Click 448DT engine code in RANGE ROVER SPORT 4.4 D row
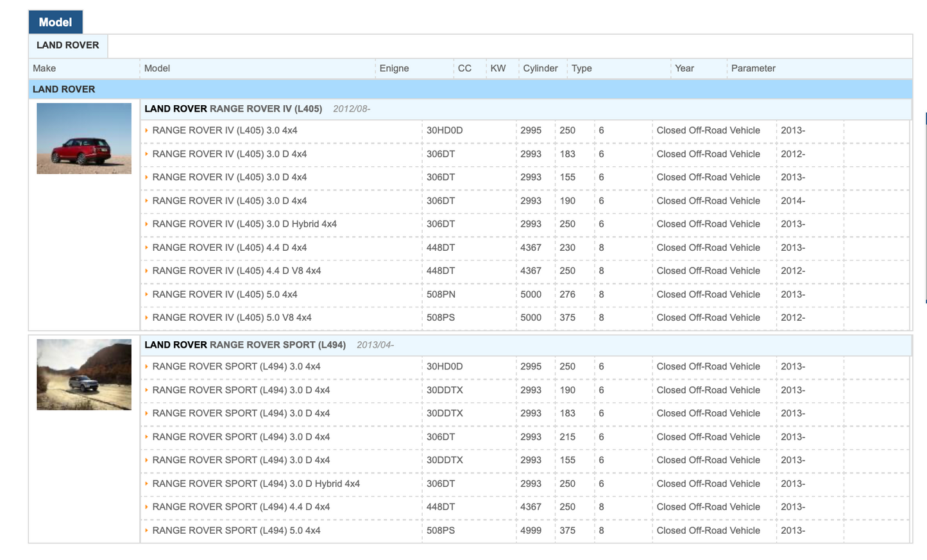Image resolution: width=927 pixels, height=560 pixels. pyautogui.click(x=441, y=507)
